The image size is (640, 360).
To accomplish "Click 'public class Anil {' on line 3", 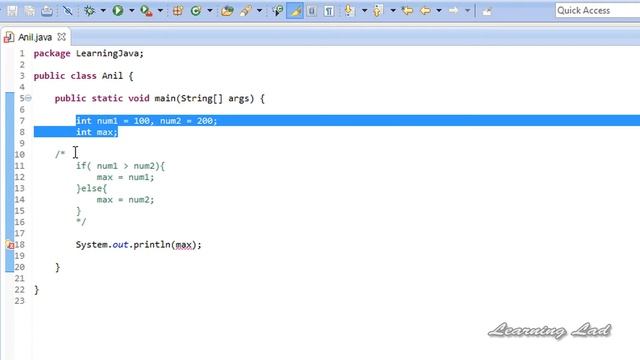I will [x=83, y=76].
